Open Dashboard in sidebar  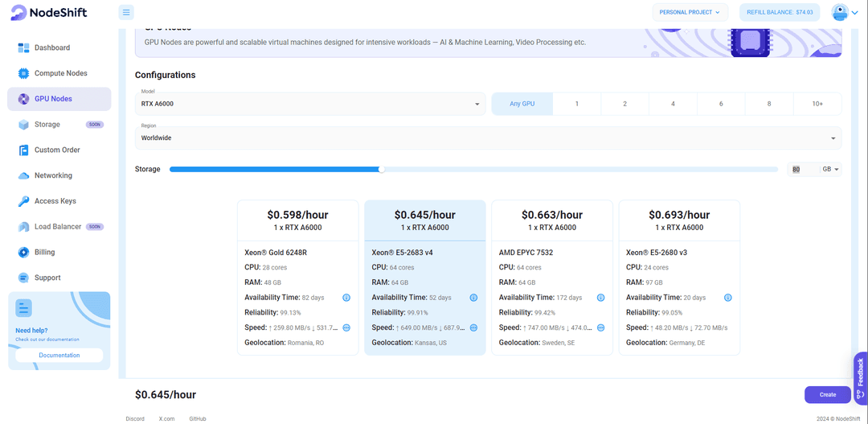[x=59, y=47]
